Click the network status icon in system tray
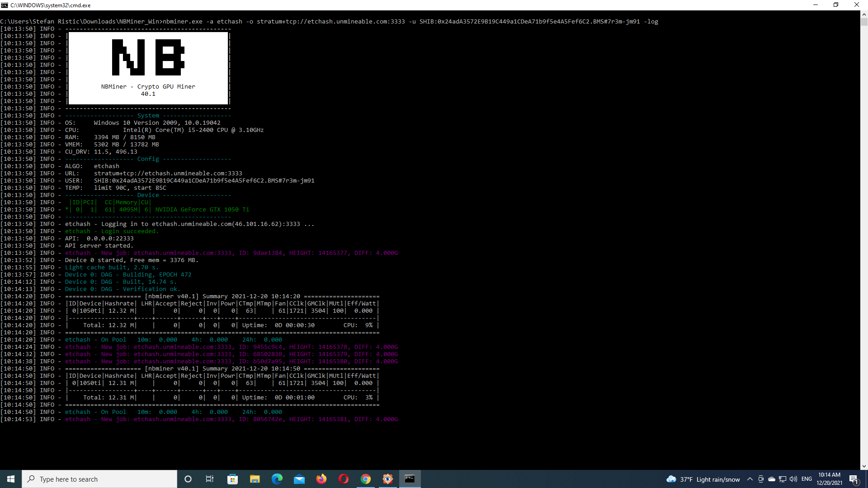Image resolution: width=868 pixels, height=488 pixels. click(x=782, y=479)
